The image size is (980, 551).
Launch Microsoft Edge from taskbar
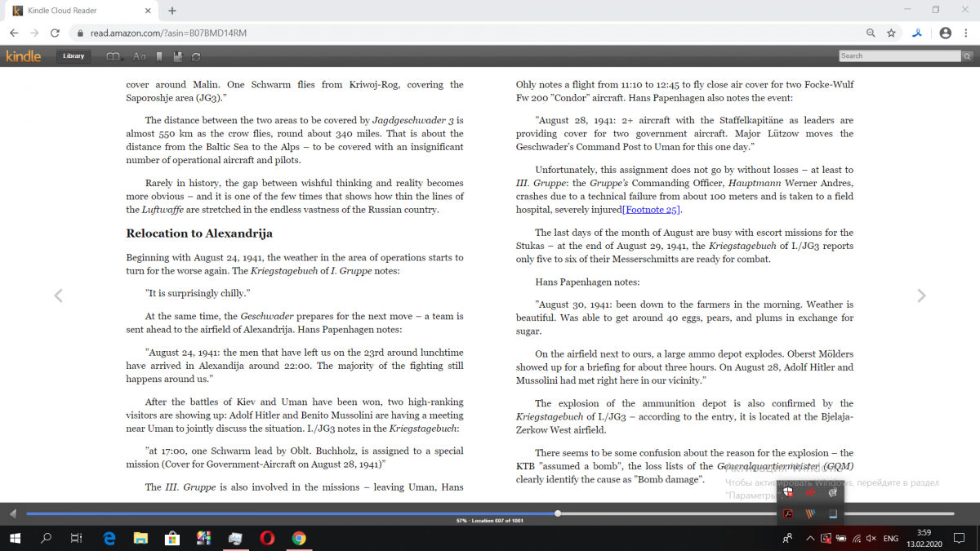click(109, 538)
